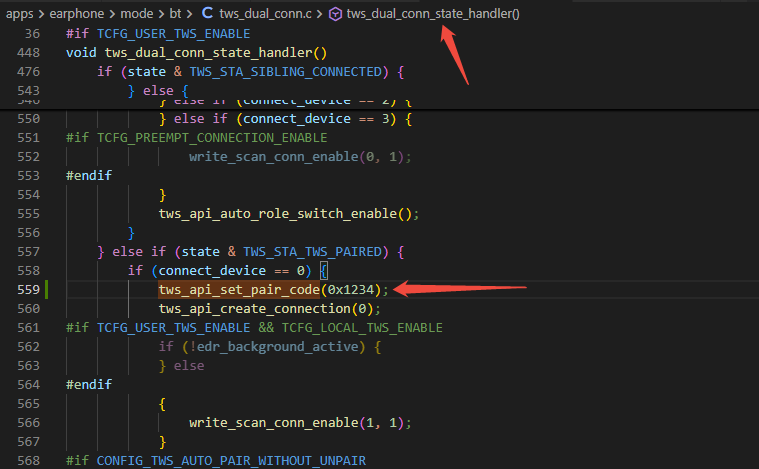
Task: Click the green change marker at line 559
Action: point(46,289)
